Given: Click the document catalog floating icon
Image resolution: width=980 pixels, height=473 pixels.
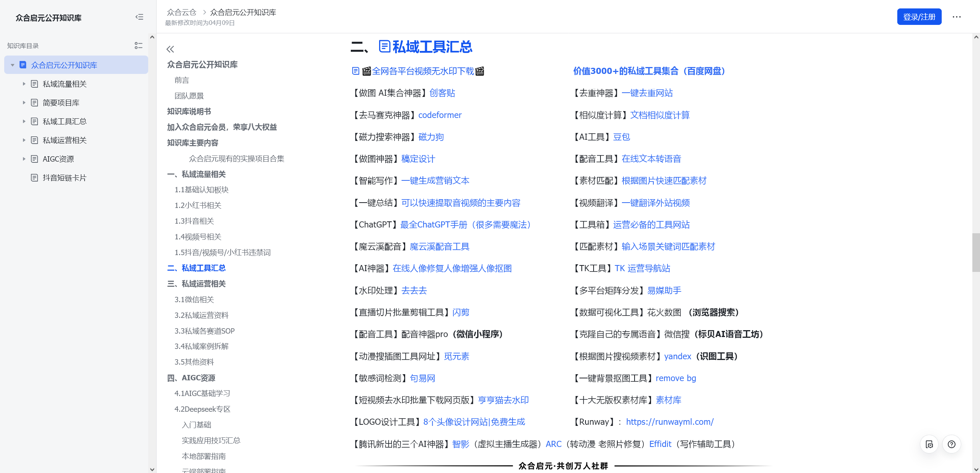Looking at the screenshot, I should [x=929, y=444].
